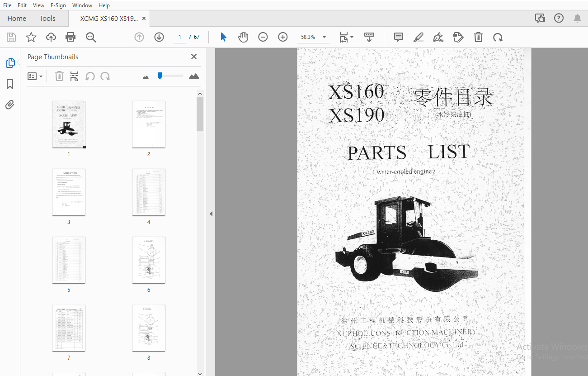This screenshot has height=376, width=588.
Task: Bookmark file with the star icon
Action: 31,37
